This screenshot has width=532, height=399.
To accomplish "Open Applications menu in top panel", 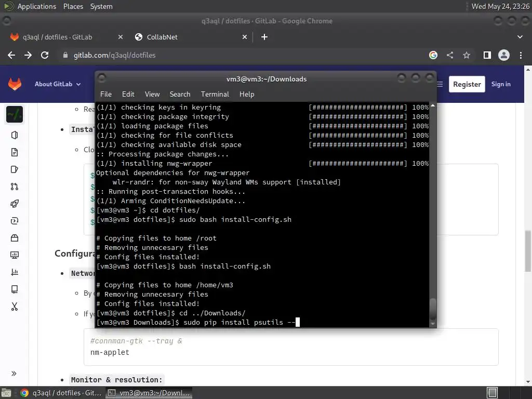I will (37, 6).
